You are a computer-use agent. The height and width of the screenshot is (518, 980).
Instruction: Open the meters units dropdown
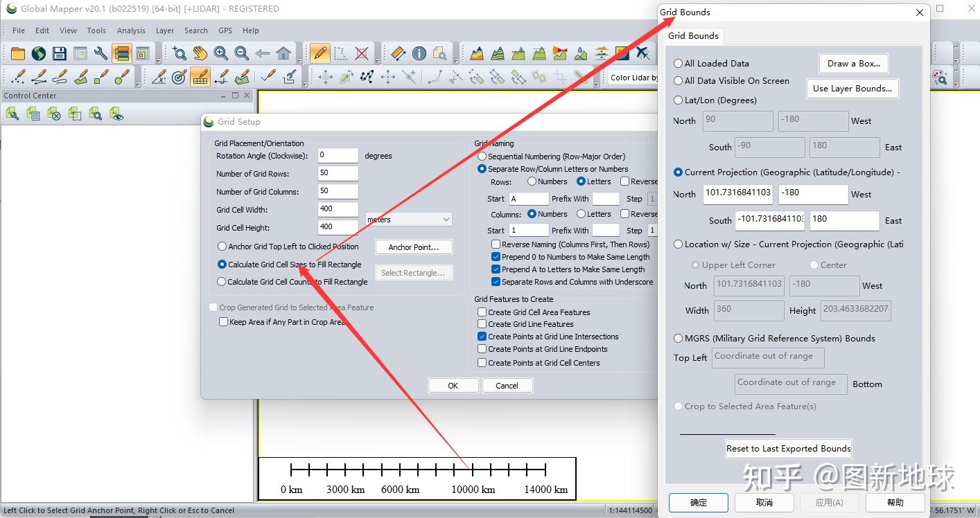pyautogui.click(x=409, y=220)
